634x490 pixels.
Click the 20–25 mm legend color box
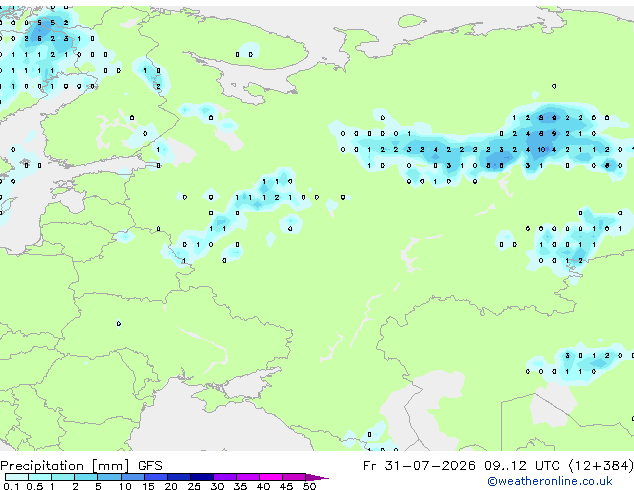178,477
